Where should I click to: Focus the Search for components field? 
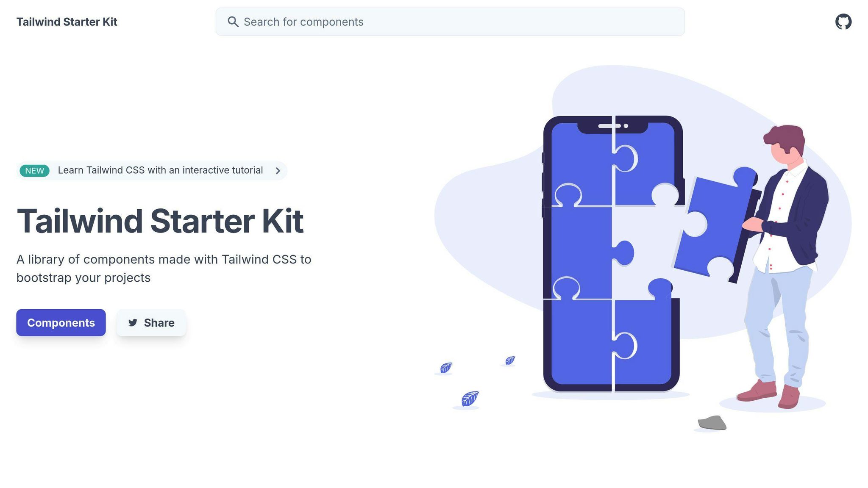450,22
